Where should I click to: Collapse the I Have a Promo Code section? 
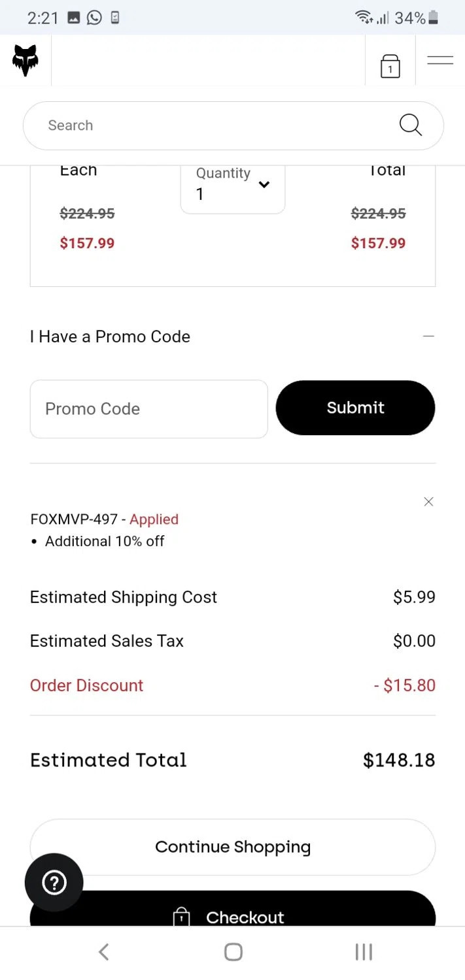point(428,336)
